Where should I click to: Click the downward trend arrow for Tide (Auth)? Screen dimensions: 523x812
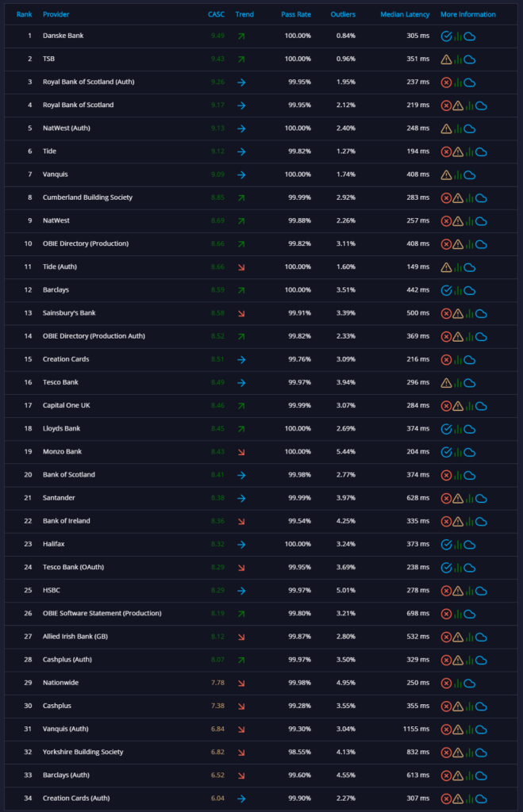click(x=241, y=267)
